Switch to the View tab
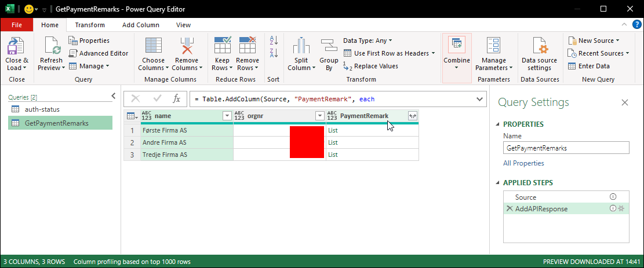Screen dimensions: 644x268 click(184, 25)
